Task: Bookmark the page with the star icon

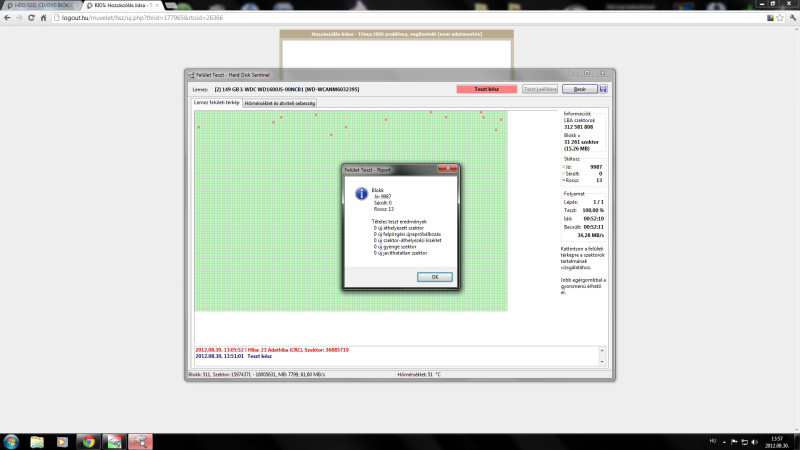Action: coord(780,18)
